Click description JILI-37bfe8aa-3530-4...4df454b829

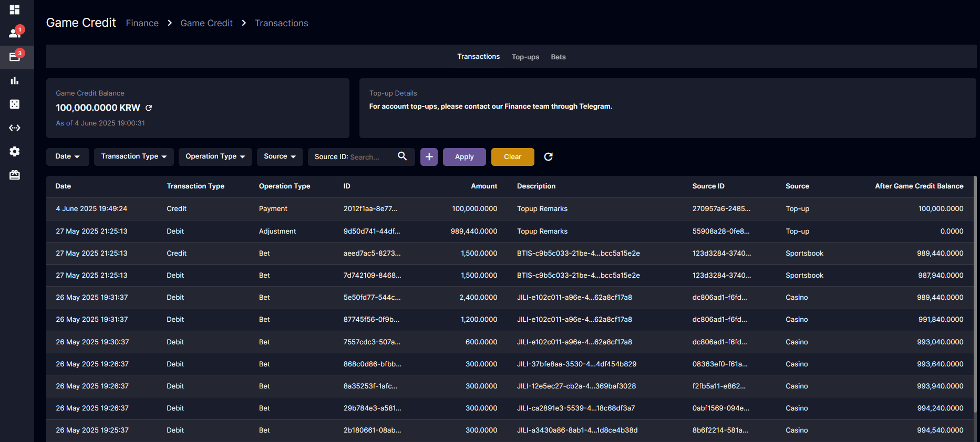click(x=576, y=364)
